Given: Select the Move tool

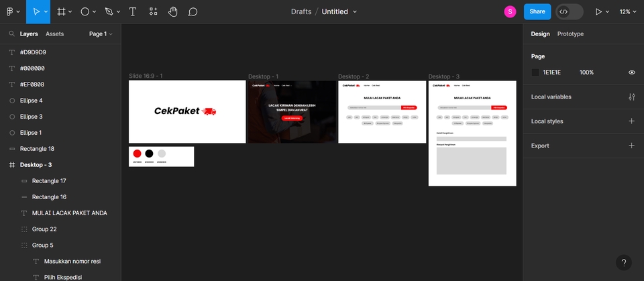Looking at the screenshot, I should pyautogui.click(x=36, y=11).
